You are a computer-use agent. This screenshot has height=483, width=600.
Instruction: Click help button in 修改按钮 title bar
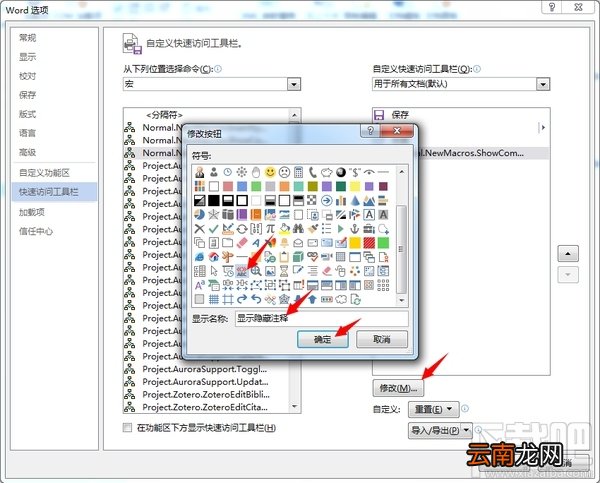click(370, 131)
